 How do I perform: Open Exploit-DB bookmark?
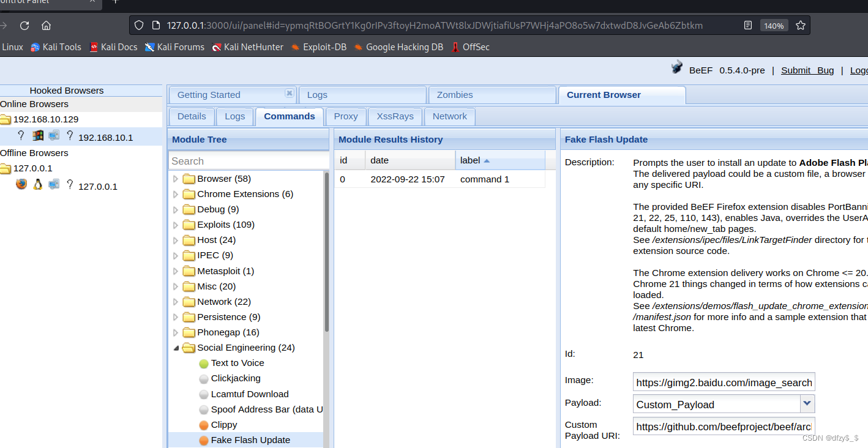318,47
